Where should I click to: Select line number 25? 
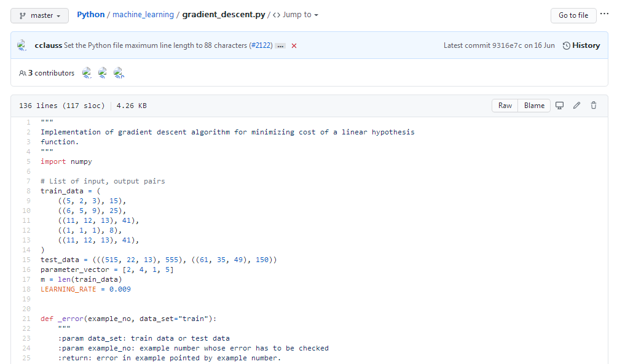(26, 358)
